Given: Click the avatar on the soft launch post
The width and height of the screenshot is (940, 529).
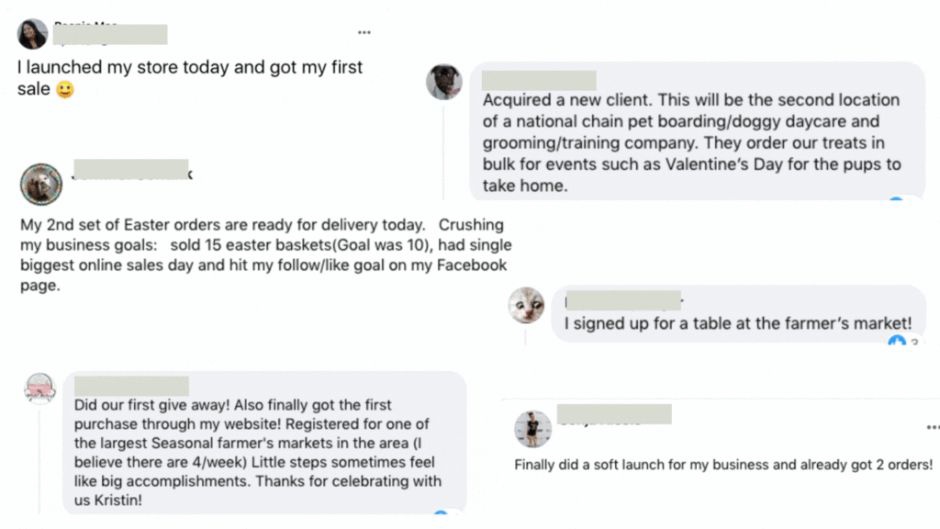Looking at the screenshot, I should [533, 428].
